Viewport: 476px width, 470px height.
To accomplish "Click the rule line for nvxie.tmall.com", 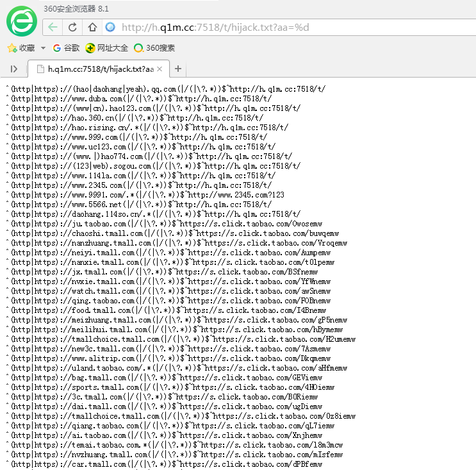I will point(168,281).
